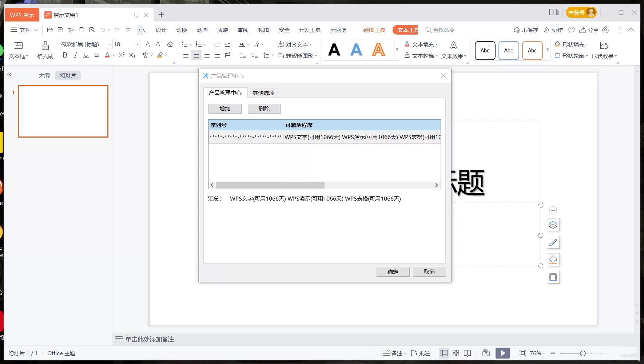Image resolution: width=644 pixels, height=364 pixels.
Task: Click the Format Painter brush icon
Action: click(x=45, y=45)
